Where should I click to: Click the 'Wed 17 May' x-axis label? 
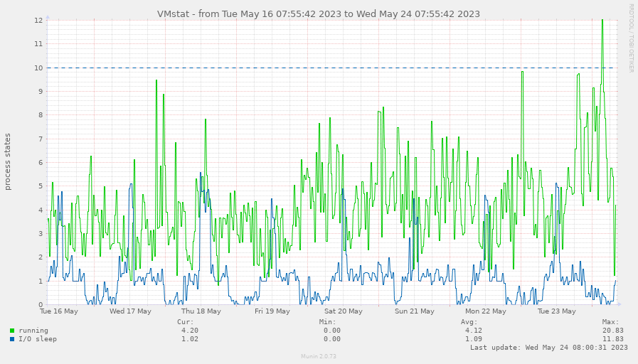pyautogui.click(x=130, y=311)
